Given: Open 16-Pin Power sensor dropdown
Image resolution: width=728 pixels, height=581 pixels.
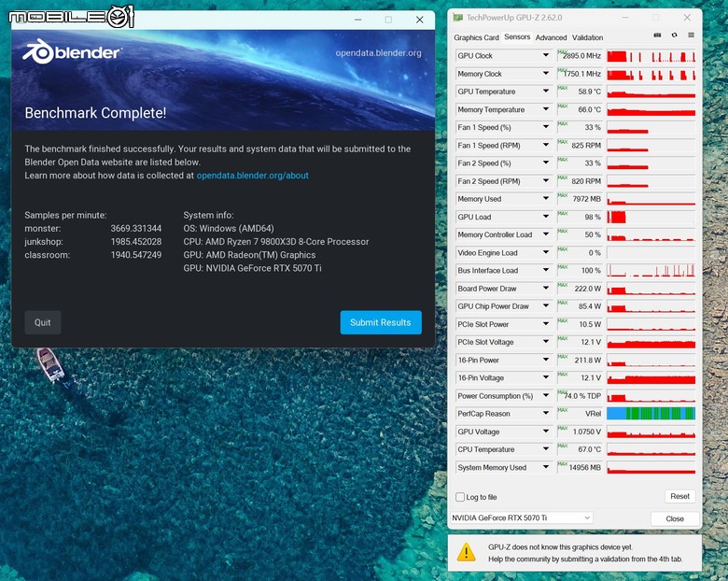Looking at the screenshot, I should 546,360.
